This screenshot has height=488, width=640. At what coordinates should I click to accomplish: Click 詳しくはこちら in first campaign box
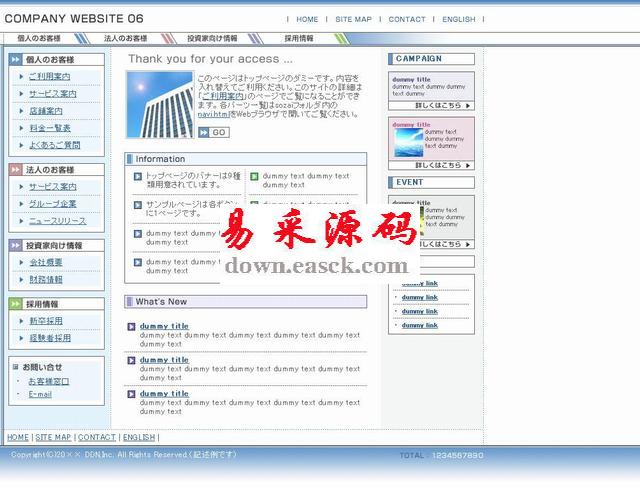442,105
